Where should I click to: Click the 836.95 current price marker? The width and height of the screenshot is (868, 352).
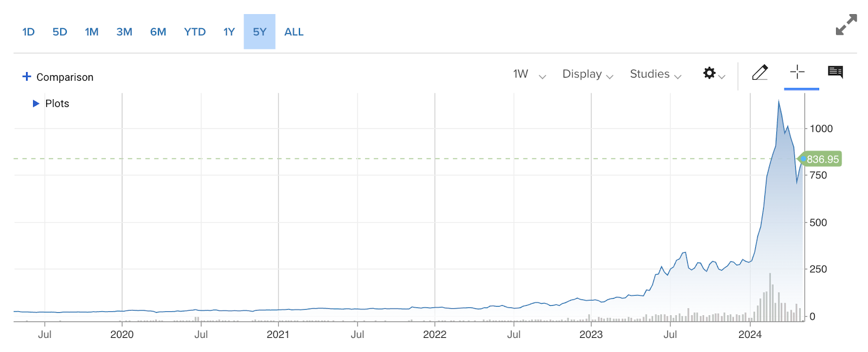tap(822, 159)
